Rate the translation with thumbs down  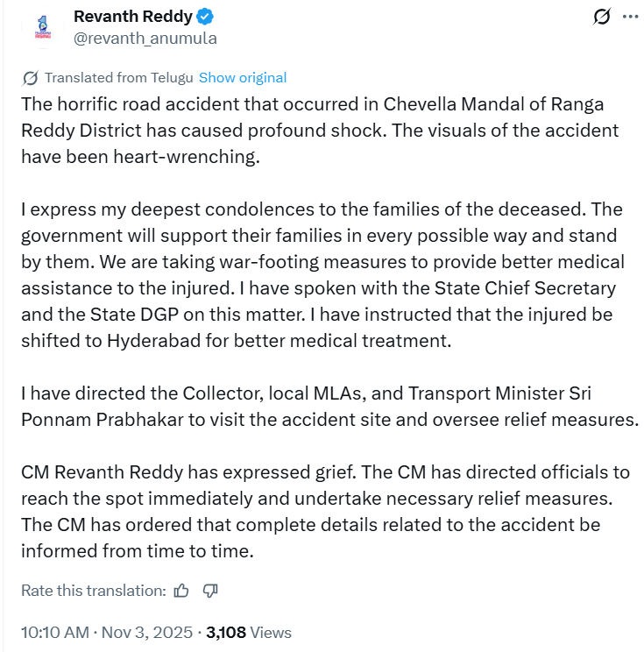(x=210, y=591)
